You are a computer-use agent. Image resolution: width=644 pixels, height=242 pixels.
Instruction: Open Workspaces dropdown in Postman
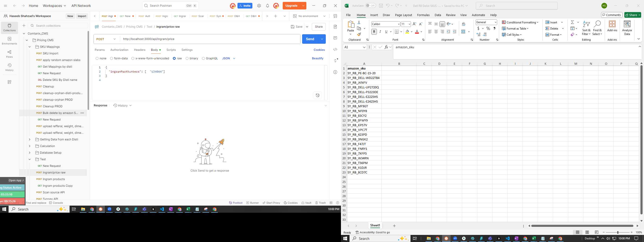click(54, 6)
